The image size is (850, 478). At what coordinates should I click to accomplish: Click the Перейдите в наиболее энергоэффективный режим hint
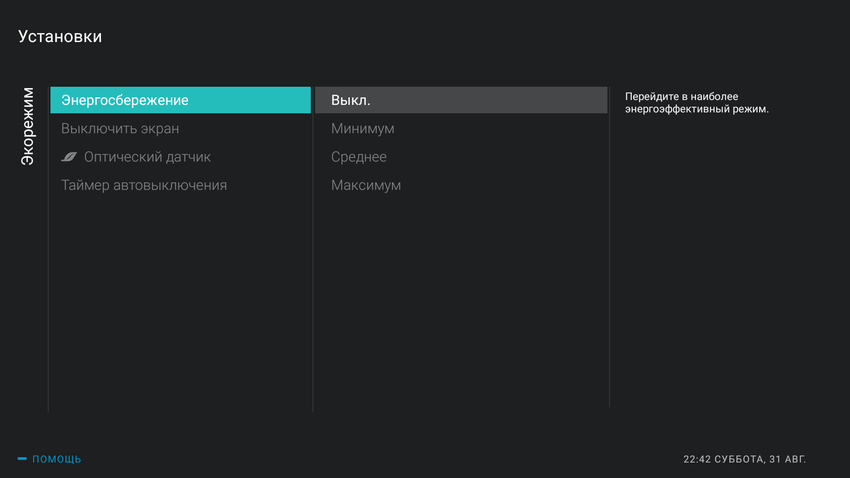coord(696,102)
